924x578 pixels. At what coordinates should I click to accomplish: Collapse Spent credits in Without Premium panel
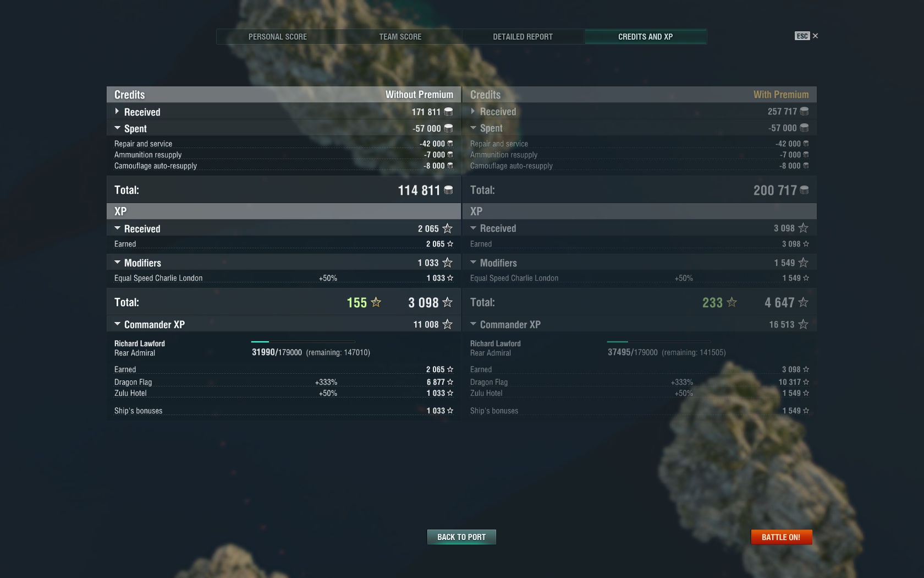pyautogui.click(x=117, y=128)
